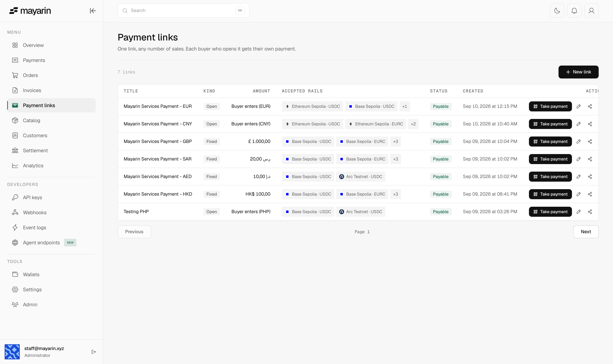Take payment for the GBP link
Image resolution: width=613 pixels, height=364 pixels.
point(550,142)
